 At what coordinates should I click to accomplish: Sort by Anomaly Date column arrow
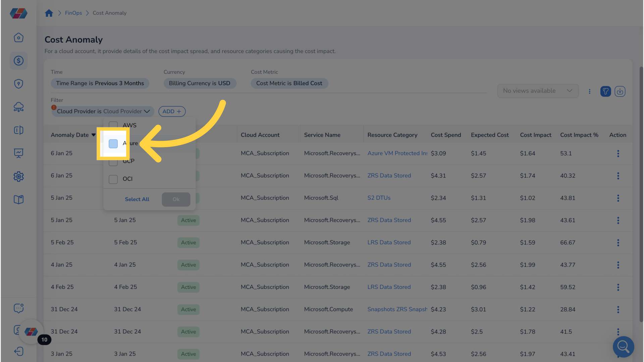coord(94,135)
